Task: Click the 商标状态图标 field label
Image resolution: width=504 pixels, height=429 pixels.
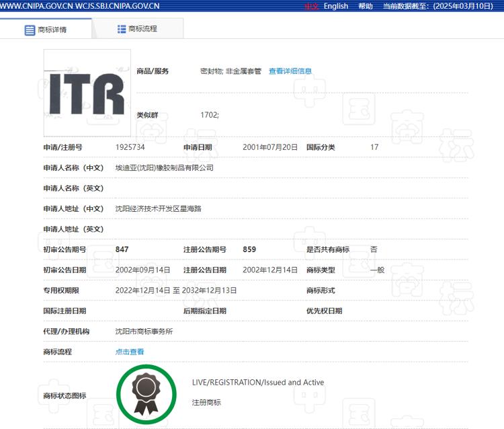Action: 65,395
